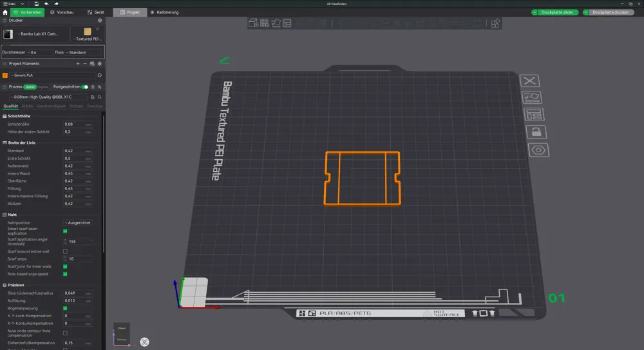Disable Role-based wipe speed
Screen dimensions: 644x350
coord(65,274)
